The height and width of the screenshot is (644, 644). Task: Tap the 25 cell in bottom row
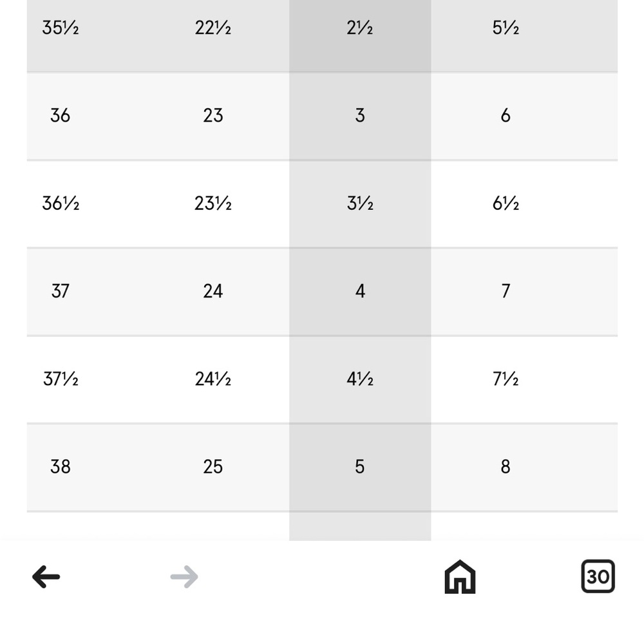213,466
